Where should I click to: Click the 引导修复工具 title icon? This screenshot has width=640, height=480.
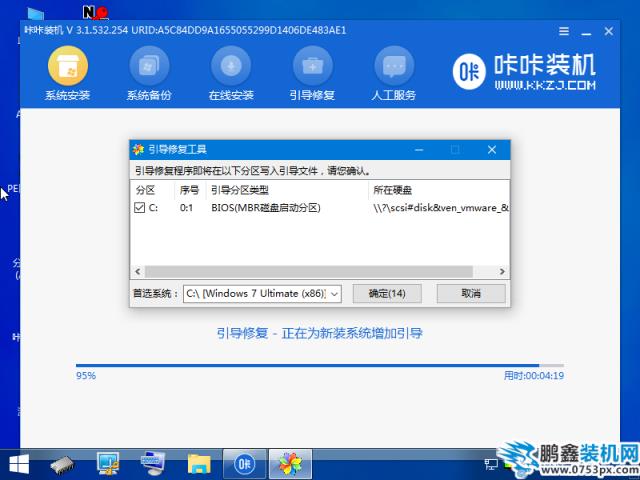[x=138, y=150]
